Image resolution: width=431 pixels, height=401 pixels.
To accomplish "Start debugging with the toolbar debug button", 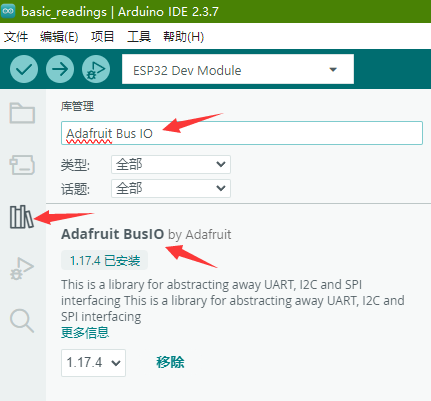I will click(96, 69).
